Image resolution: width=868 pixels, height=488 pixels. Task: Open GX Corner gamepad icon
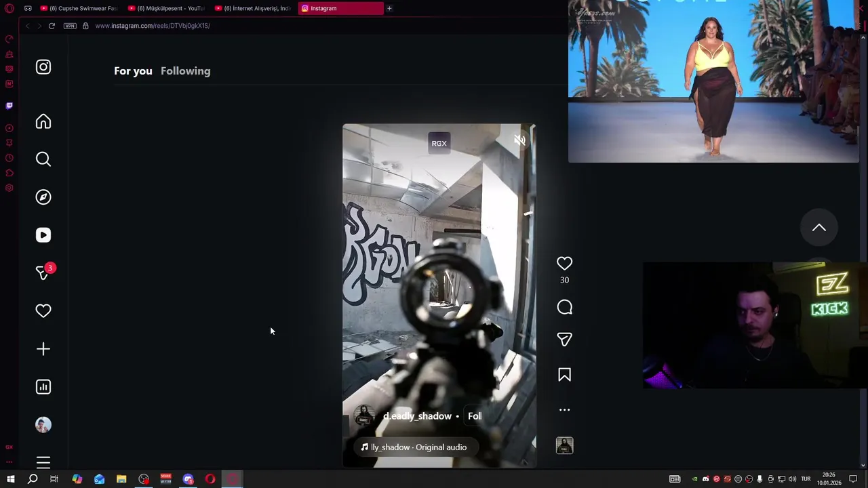point(28,8)
